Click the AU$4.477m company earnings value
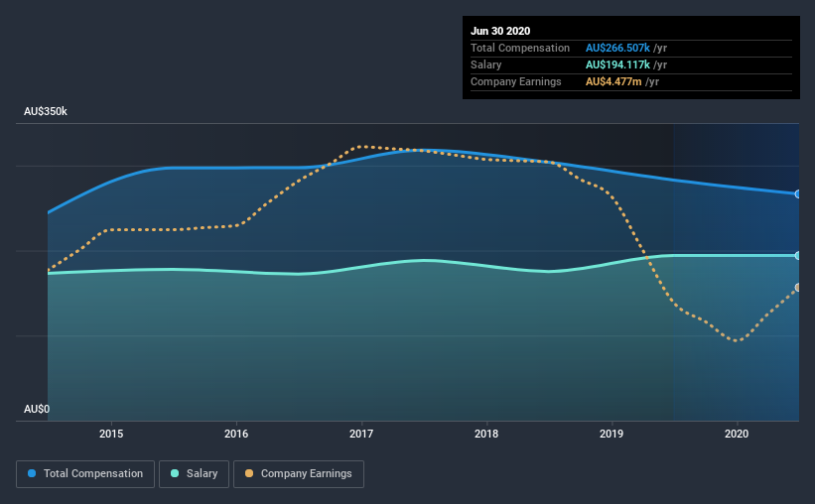This screenshot has width=815, height=504. [x=613, y=81]
